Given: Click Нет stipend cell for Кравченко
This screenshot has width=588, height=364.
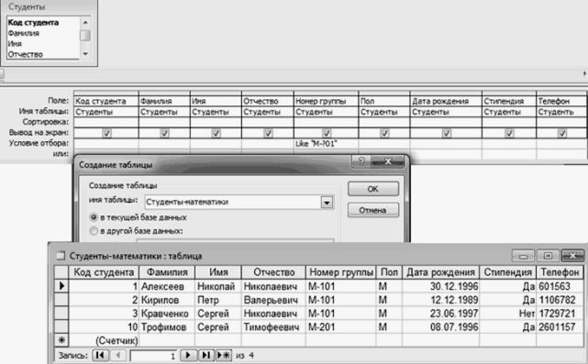Looking at the screenshot, I should [508, 314].
